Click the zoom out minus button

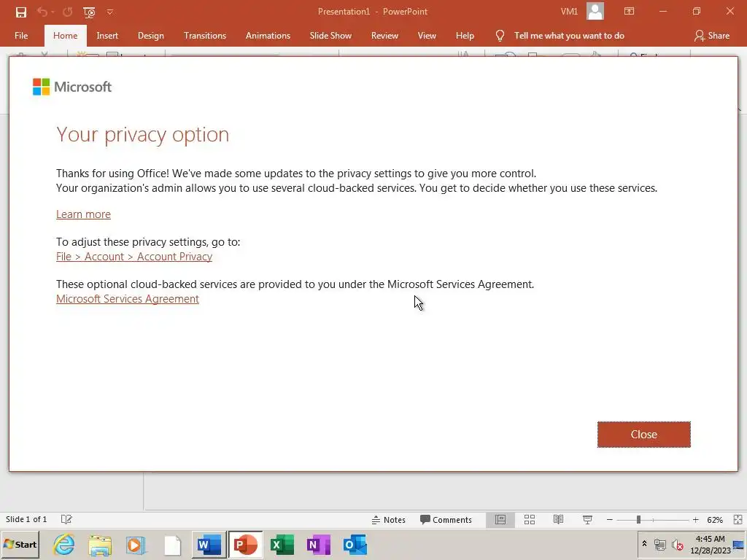pos(609,519)
